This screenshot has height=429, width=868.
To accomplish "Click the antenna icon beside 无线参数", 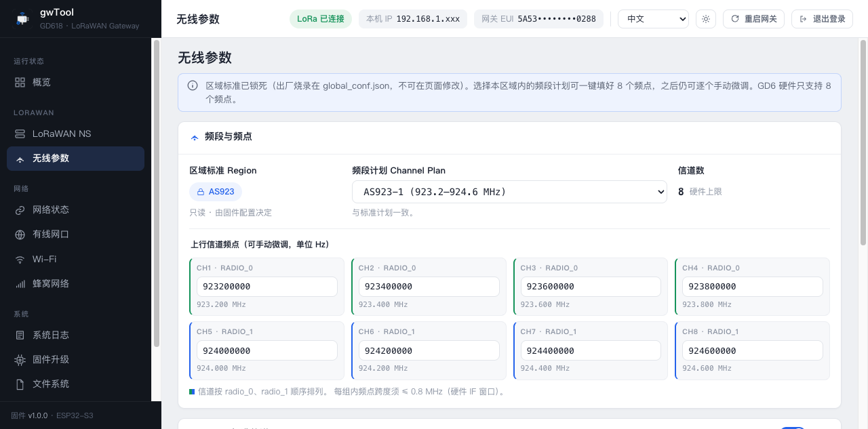I will click(20, 159).
